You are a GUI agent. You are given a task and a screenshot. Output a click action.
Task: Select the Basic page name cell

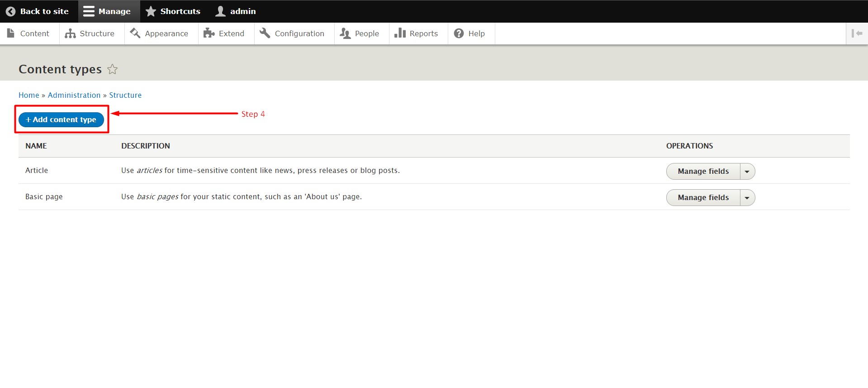pos(44,196)
